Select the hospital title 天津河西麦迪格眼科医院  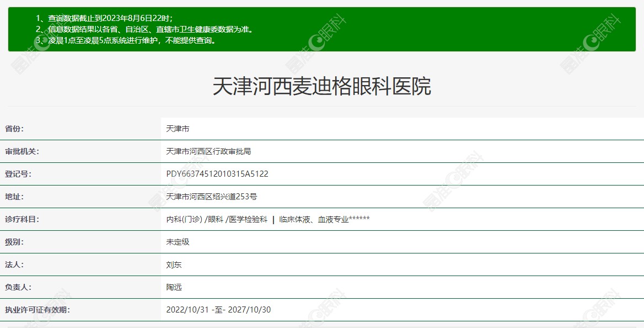321,86
